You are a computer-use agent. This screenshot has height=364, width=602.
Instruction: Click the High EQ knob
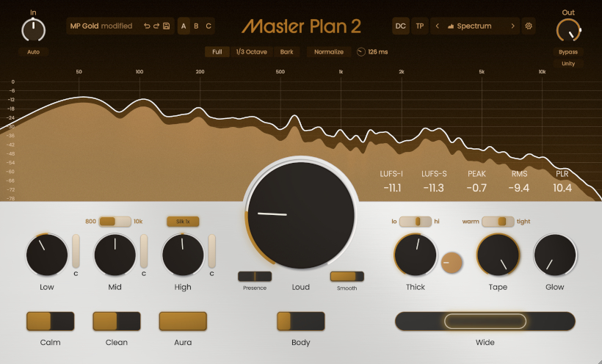(183, 255)
